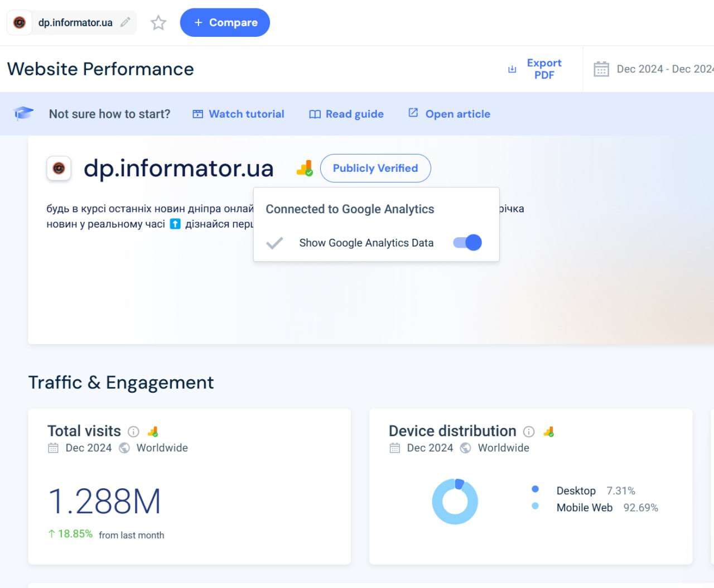Click the checkmark icon in Analytics popup
Viewport: 714px width, 588px height.
point(274,243)
